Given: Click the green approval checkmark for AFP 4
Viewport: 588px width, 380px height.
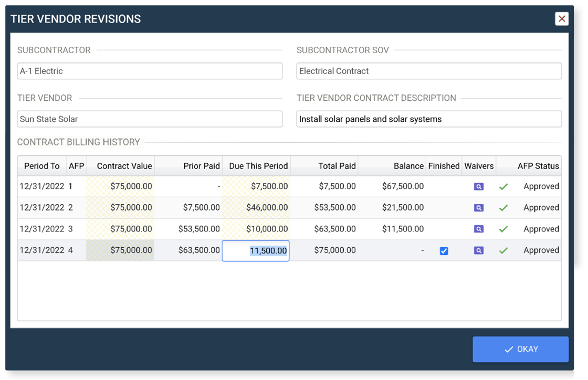Looking at the screenshot, I should [503, 250].
